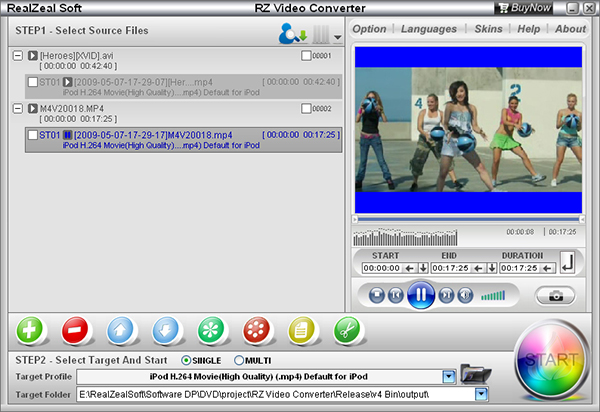Pause icon on M4V20018.mp4 ST01 task
The height and width of the screenshot is (412, 600).
[68, 135]
